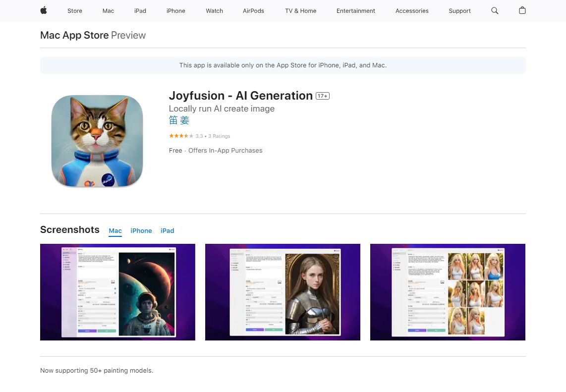Click the Preview label in header

[128, 35]
